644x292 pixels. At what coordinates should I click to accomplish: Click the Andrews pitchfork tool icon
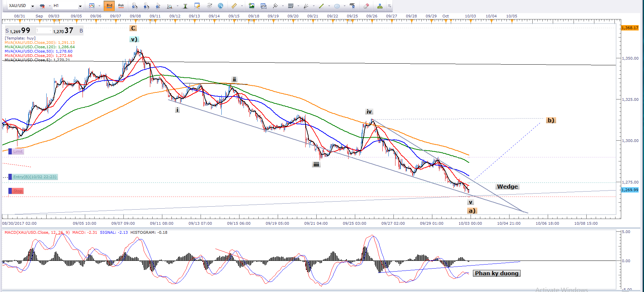(275, 6)
